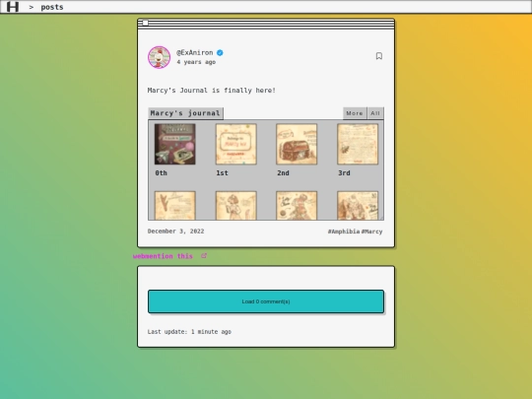
Task: Load 0 comment(s) button
Action: tap(266, 301)
